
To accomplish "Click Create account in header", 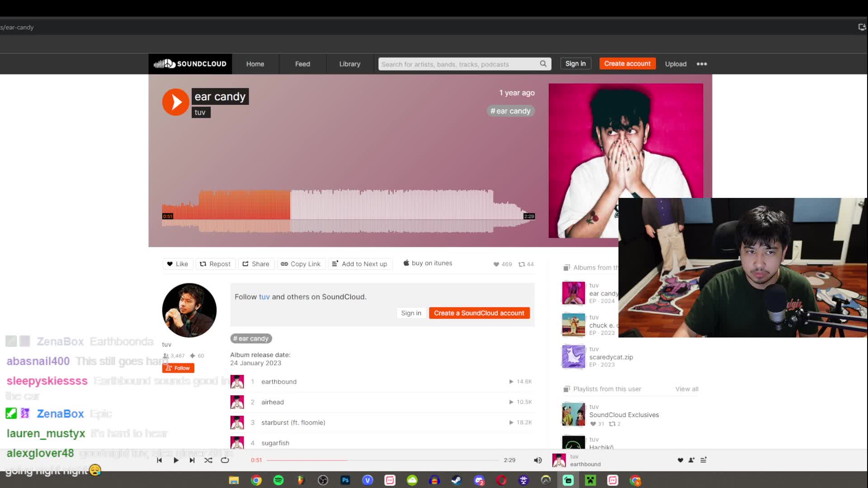I will coord(627,64).
